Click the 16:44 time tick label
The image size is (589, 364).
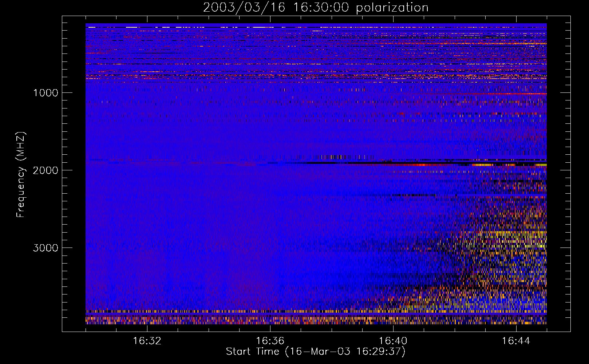516,341
